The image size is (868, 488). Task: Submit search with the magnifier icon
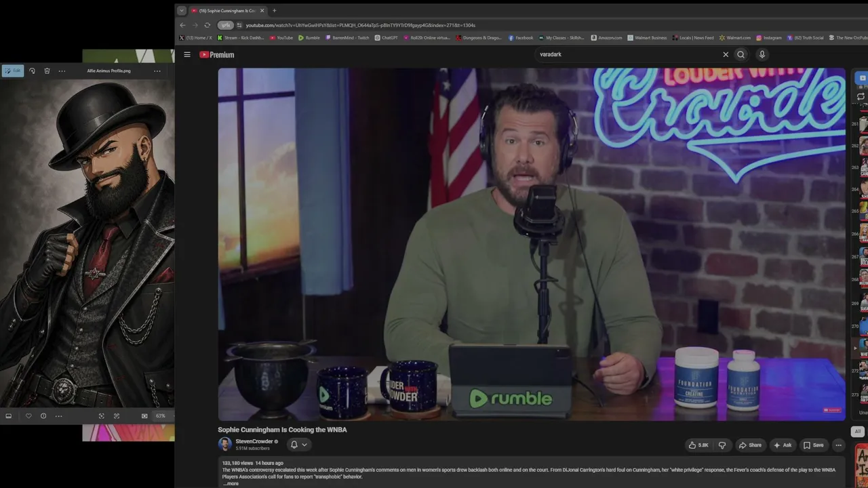(741, 54)
